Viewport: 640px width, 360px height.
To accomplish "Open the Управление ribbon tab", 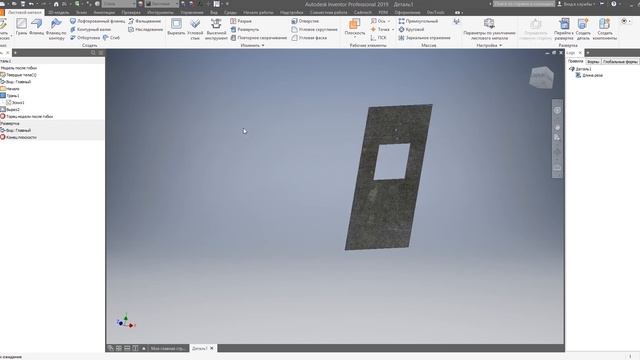I will tap(191, 12).
